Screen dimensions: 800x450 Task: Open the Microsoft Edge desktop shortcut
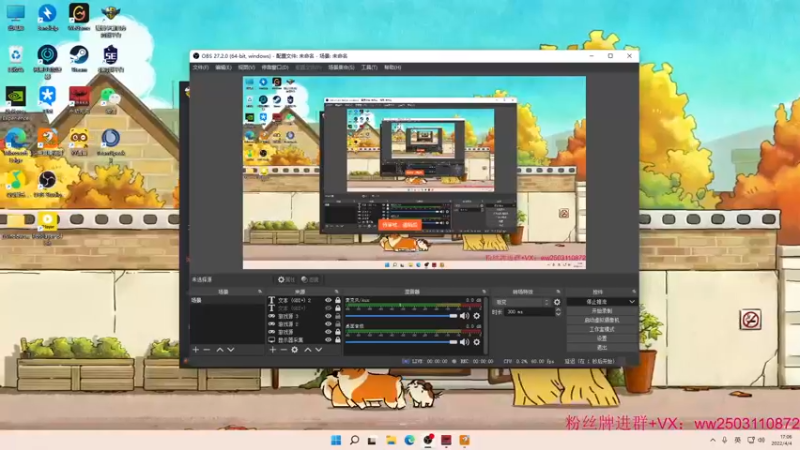(16, 145)
